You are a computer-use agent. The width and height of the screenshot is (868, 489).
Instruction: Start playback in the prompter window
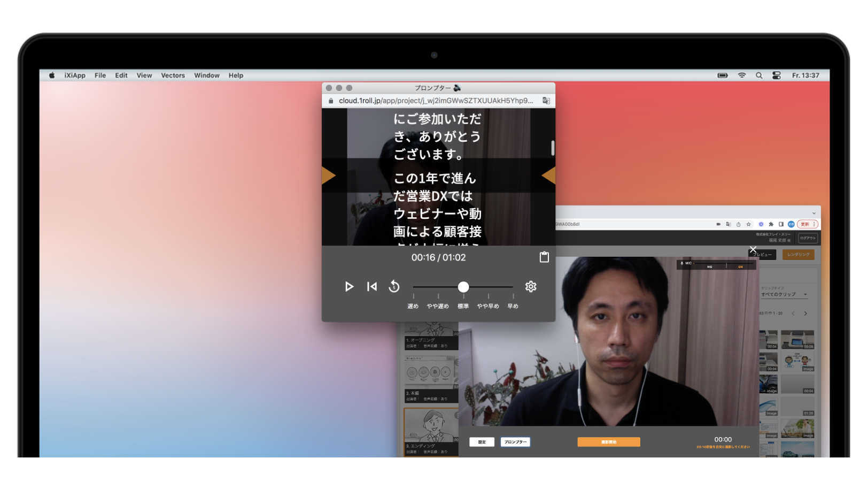coord(350,287)
